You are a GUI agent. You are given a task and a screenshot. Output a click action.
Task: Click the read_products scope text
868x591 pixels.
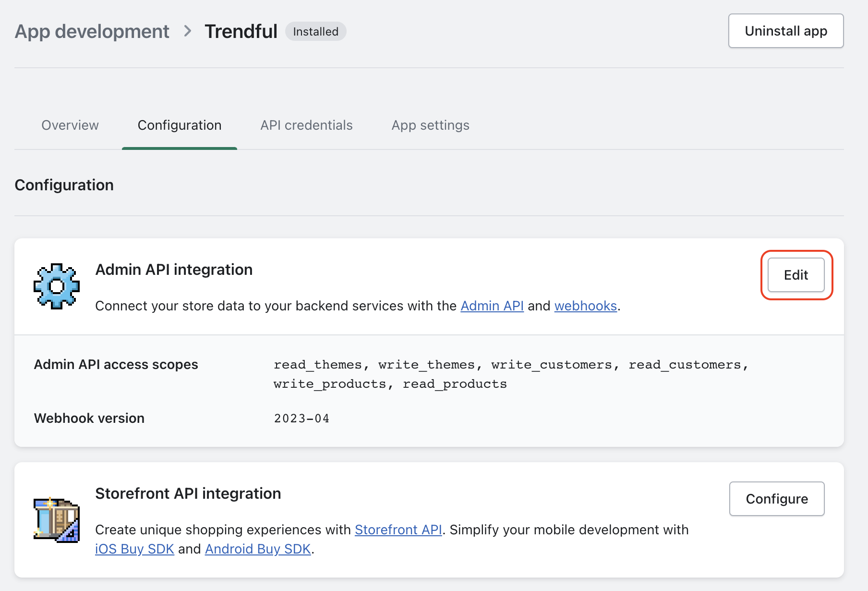tap(455, 384)
